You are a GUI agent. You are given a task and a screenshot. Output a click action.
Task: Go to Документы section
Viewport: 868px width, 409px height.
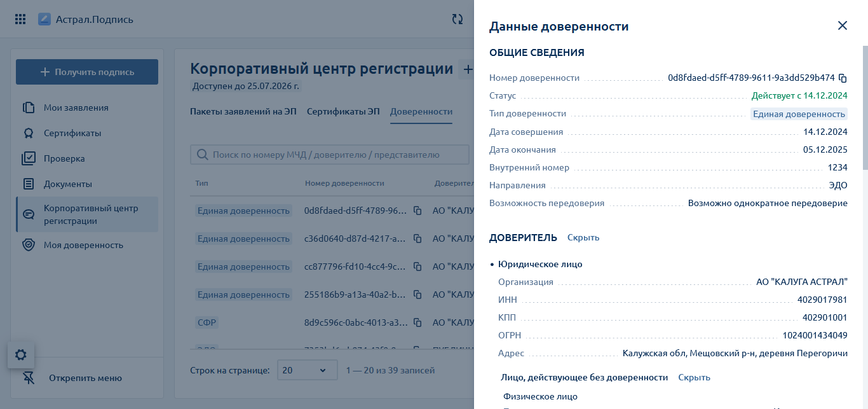tap(87, 184)
